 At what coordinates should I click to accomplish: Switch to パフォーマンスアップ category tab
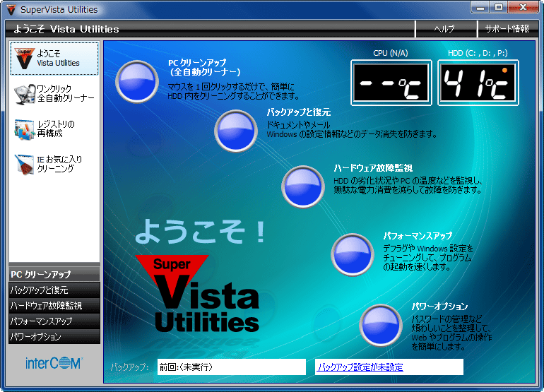54,321
